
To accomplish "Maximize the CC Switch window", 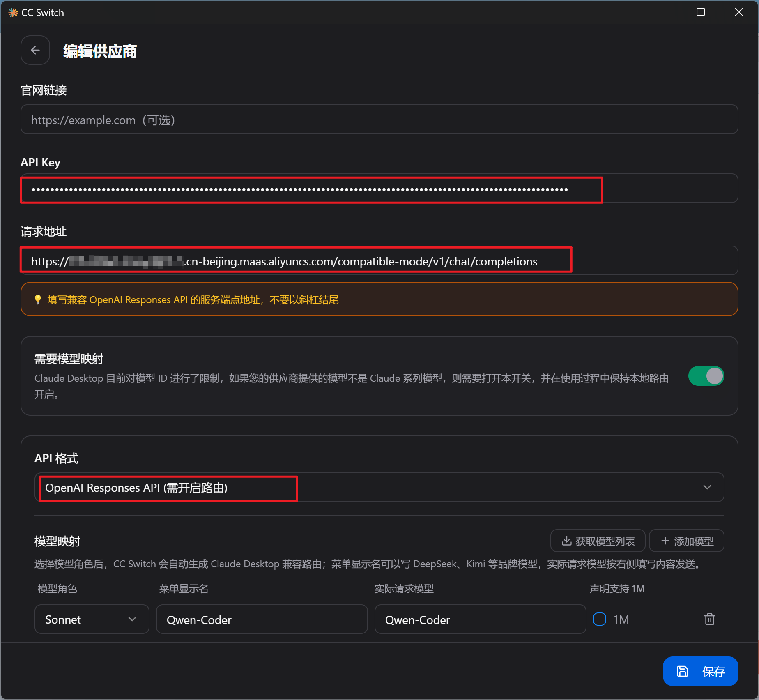I will coord(701,12).
